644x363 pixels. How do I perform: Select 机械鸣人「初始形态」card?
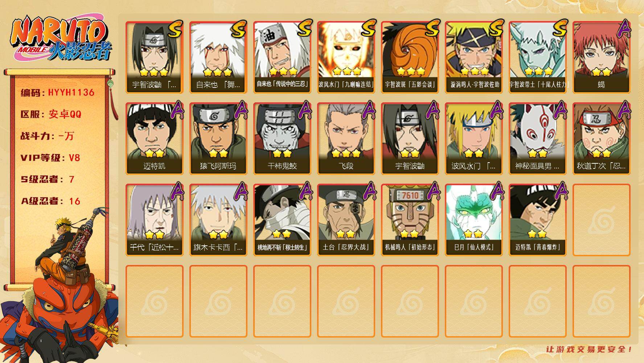pyautogui.click(x=410, y=220)
